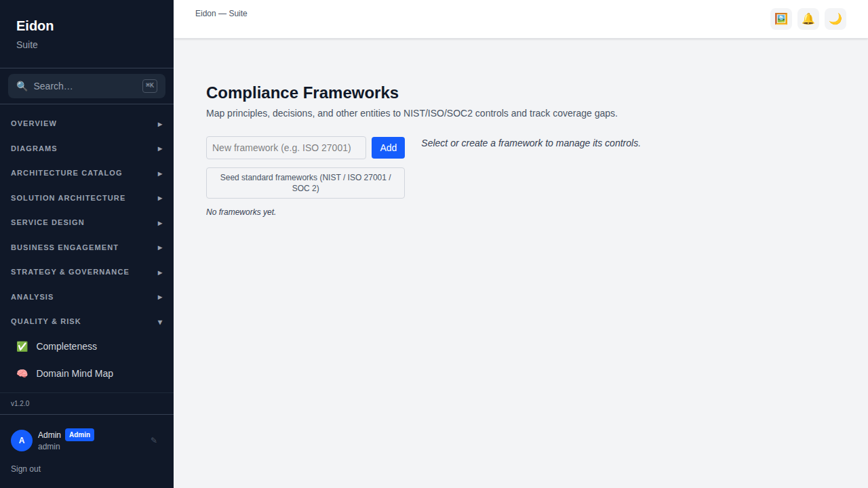The image size is (868, 488).
Task: Click the Eidon title in sidebar
Action: point(35,26)
